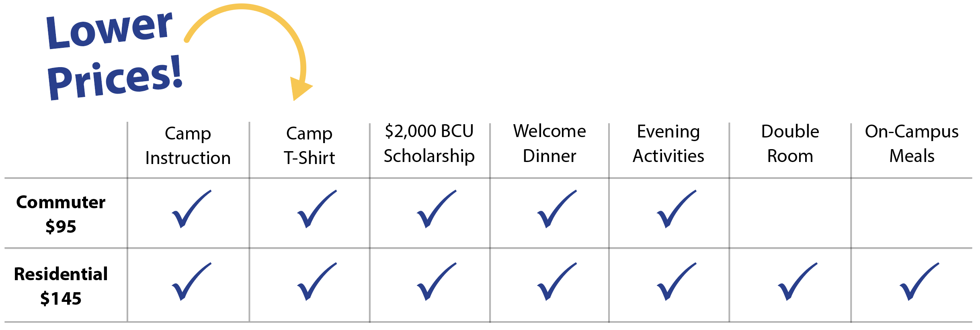Click the Residential On-Campus Meals checkmark
Viewport: 980px width, 330px height.
[x=919, y=281]
